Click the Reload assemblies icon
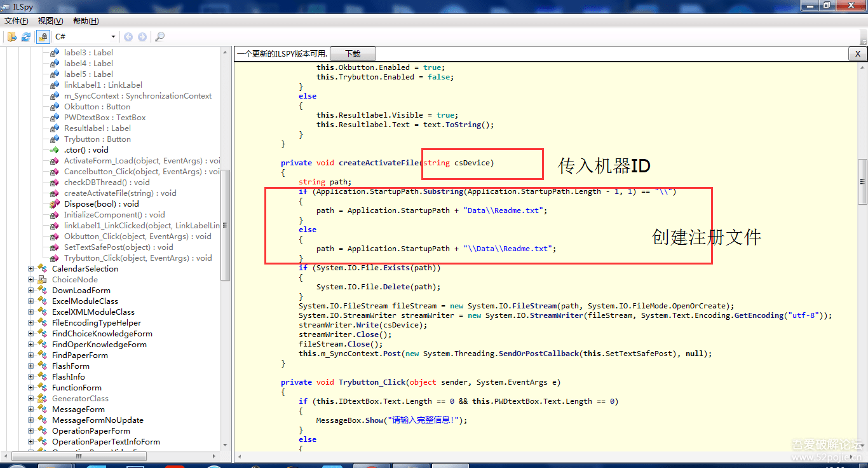Screen dimensions: 868x468 (26, 37)
